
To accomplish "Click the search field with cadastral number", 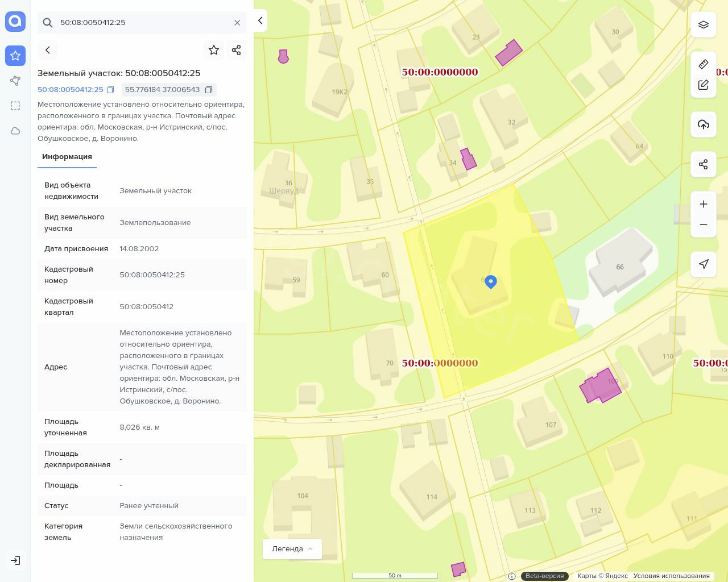I will 142,23.
